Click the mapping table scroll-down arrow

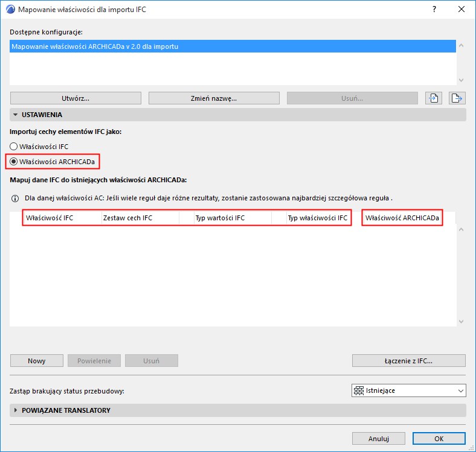(461, 322)
